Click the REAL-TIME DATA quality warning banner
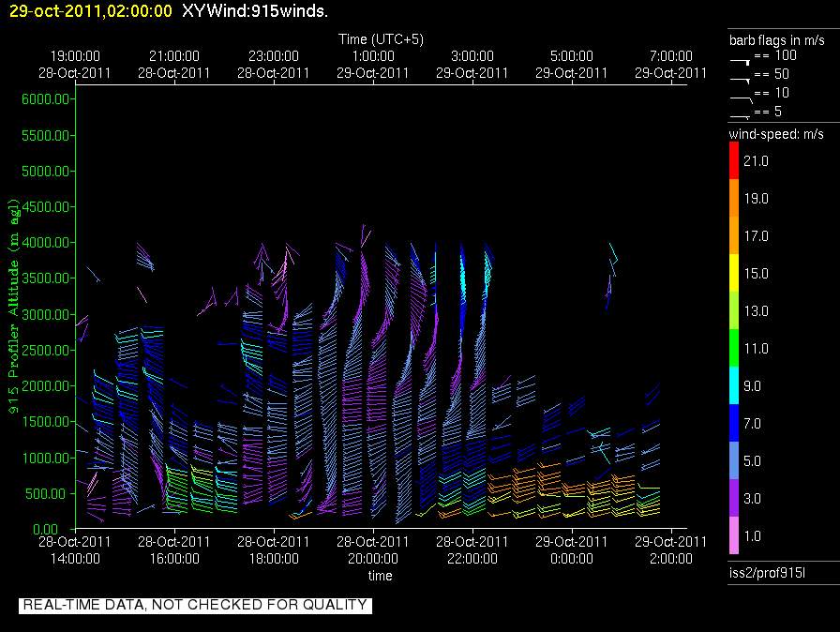 coord(195,605)
